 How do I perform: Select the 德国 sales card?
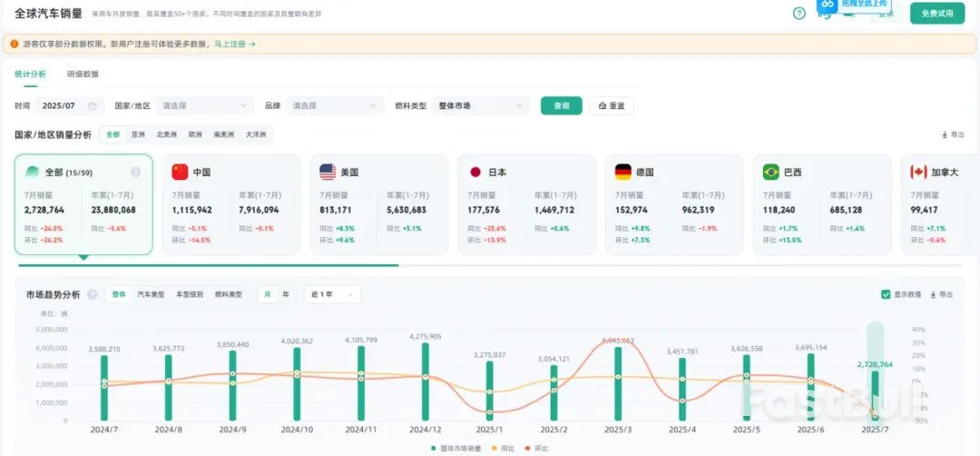pyautogui.click(x=674, y=204)
